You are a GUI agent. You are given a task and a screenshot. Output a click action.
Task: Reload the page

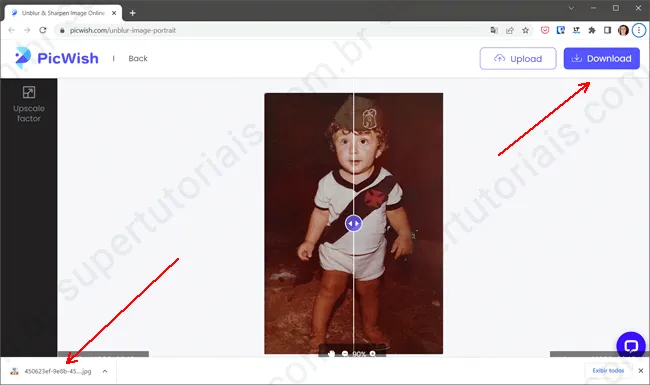coord(43,30)
